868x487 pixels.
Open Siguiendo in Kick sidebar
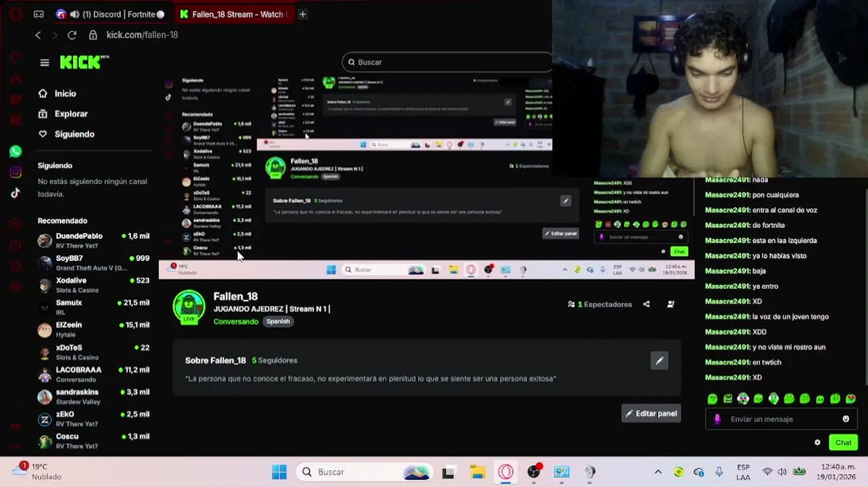(74, 134)
